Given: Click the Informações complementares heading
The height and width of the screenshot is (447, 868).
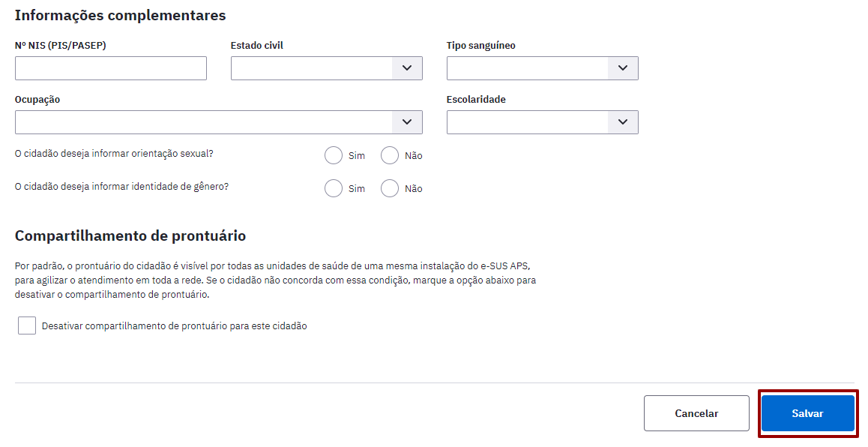Looking at the screenshot, I should [x=120, y=16].
